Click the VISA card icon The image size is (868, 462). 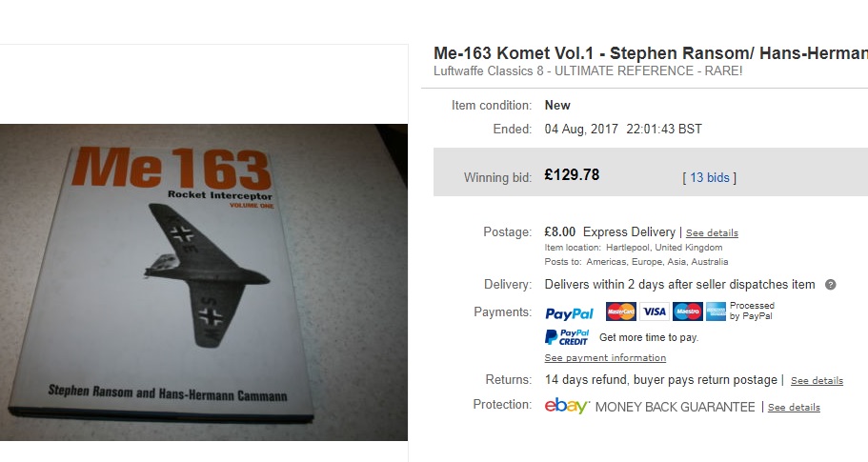[655, 311]
